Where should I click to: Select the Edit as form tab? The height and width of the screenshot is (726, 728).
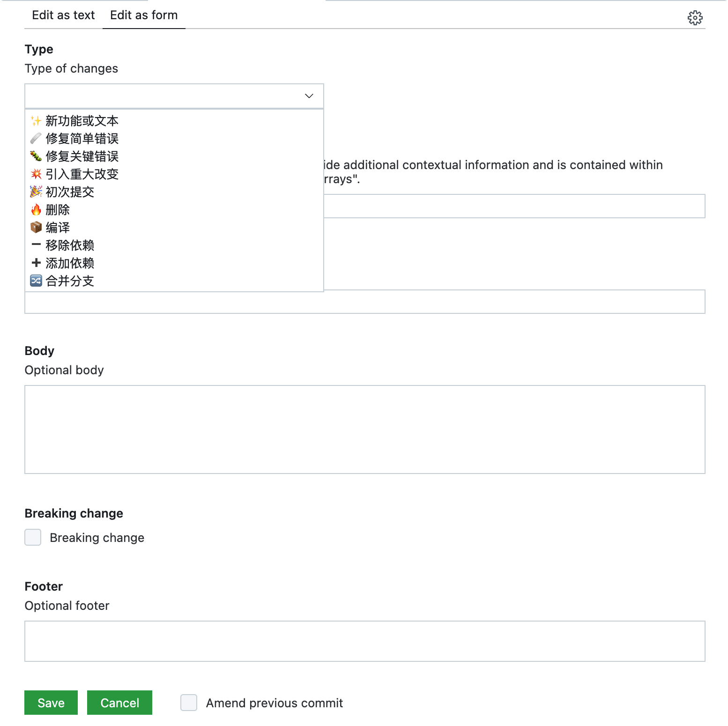144,15
